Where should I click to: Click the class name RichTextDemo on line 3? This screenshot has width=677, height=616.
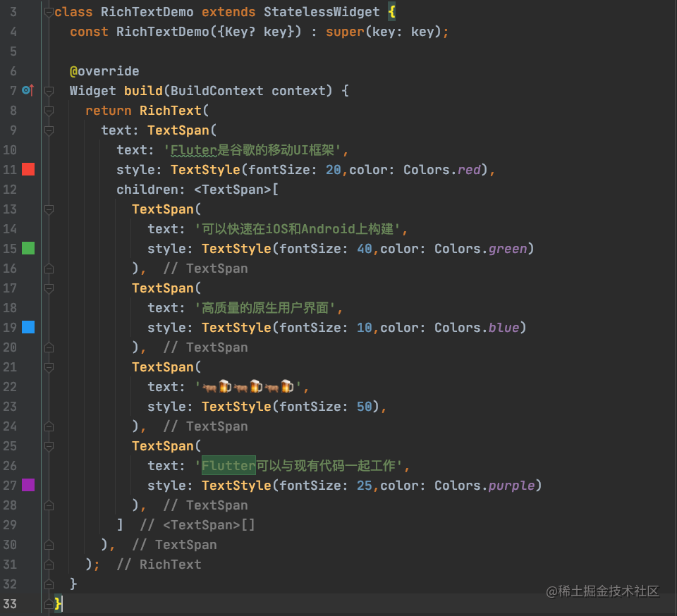147,12
